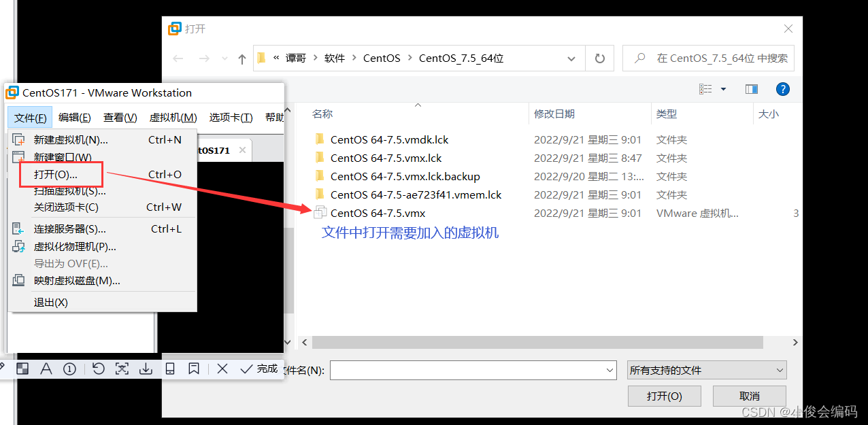Select CentOS 64-7.5.vmdk.lck folder
The width and height of the screenshot is (868, 425).
[x=389, y=139]
